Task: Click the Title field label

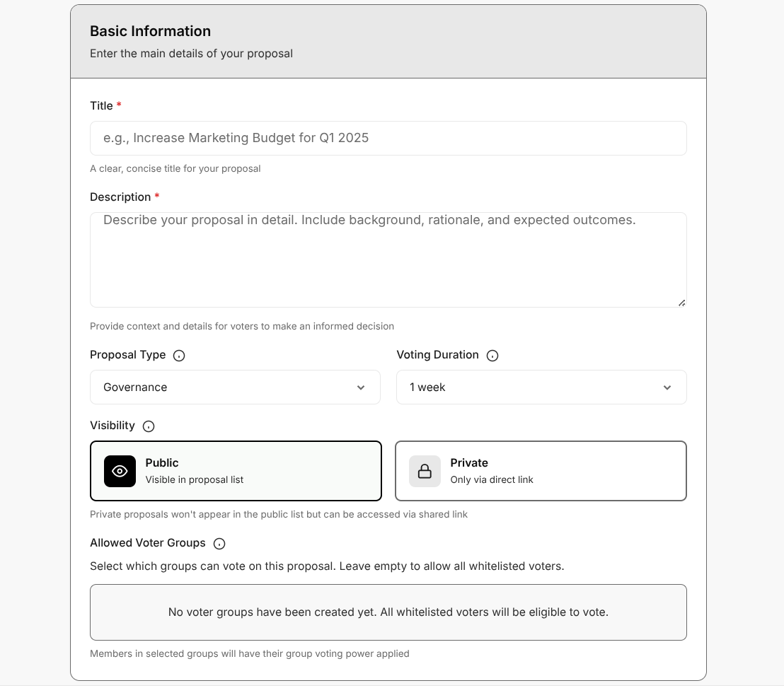Action: pyautogui.click(x=101, y=106)
